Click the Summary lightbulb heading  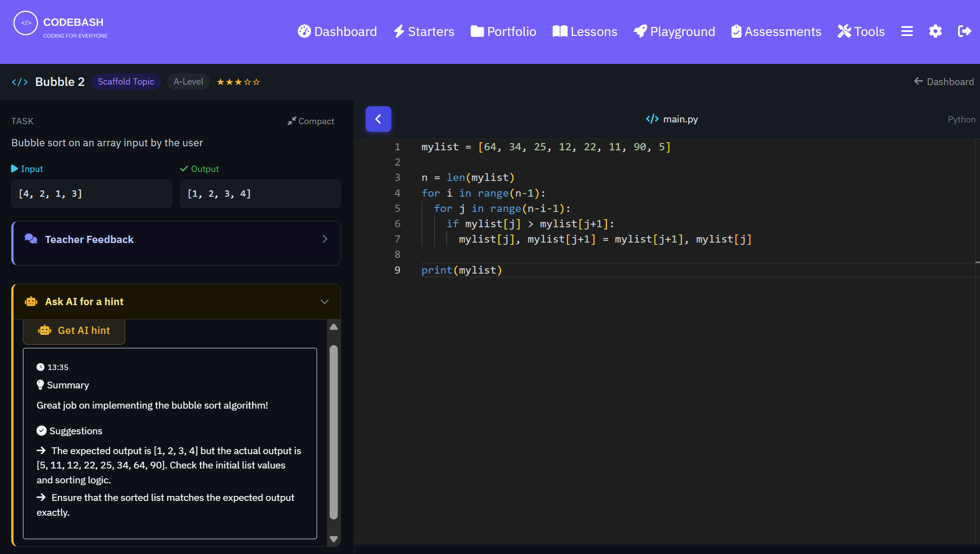pos(63,385)
